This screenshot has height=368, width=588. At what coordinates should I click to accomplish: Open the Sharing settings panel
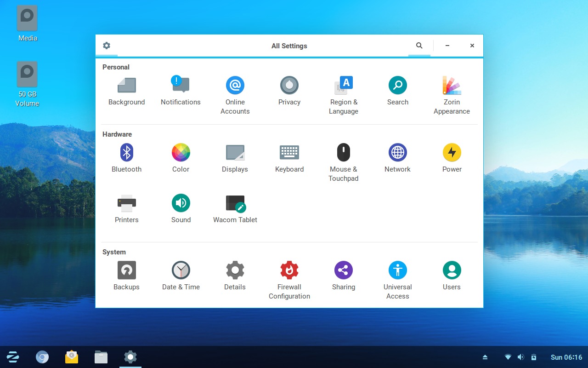tap(343, 275)
